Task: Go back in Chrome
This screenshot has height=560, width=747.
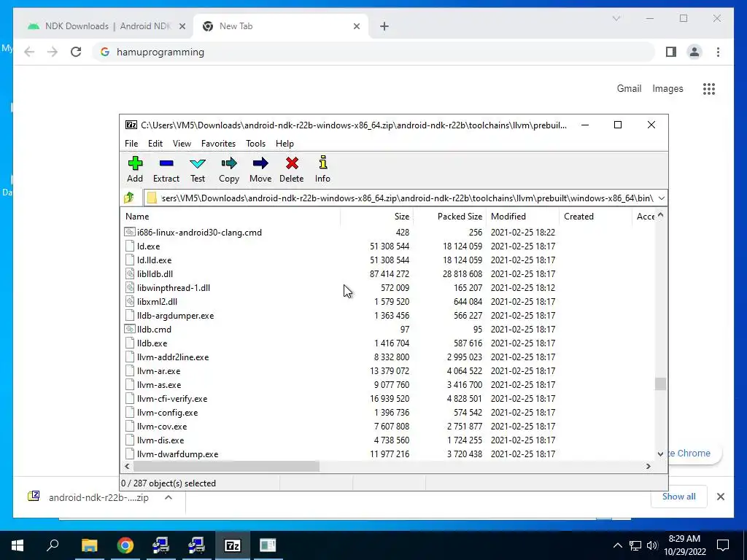Action: [x=29, y=52]
